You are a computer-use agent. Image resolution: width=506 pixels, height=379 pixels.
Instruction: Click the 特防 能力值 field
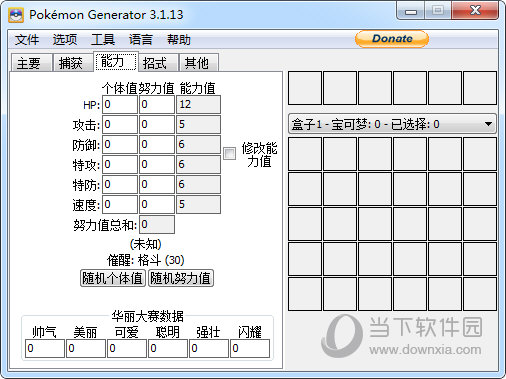pyautogui.click(x=198, y=185)
